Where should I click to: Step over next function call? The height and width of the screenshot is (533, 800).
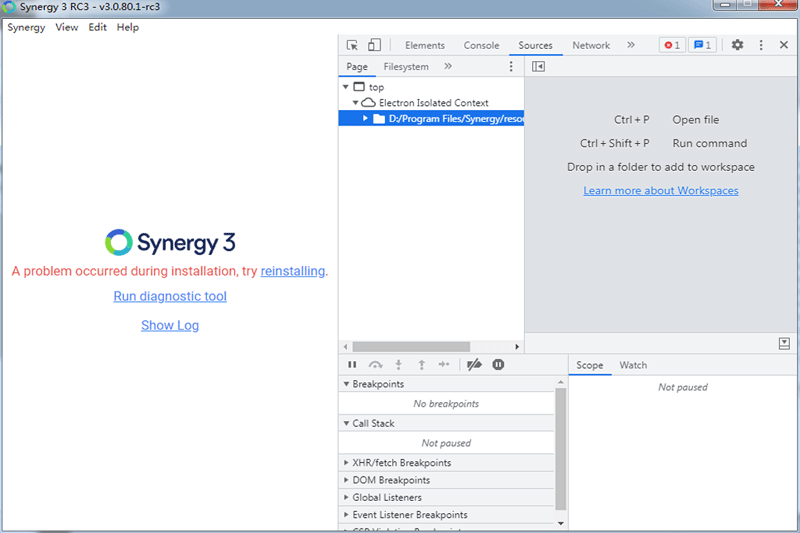click(376, 364)
